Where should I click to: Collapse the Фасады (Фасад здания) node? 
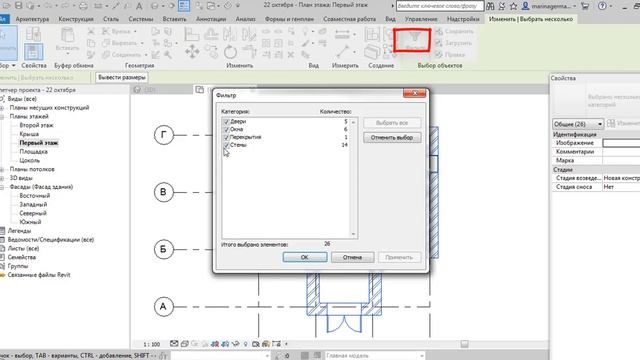tap(2, 187)
